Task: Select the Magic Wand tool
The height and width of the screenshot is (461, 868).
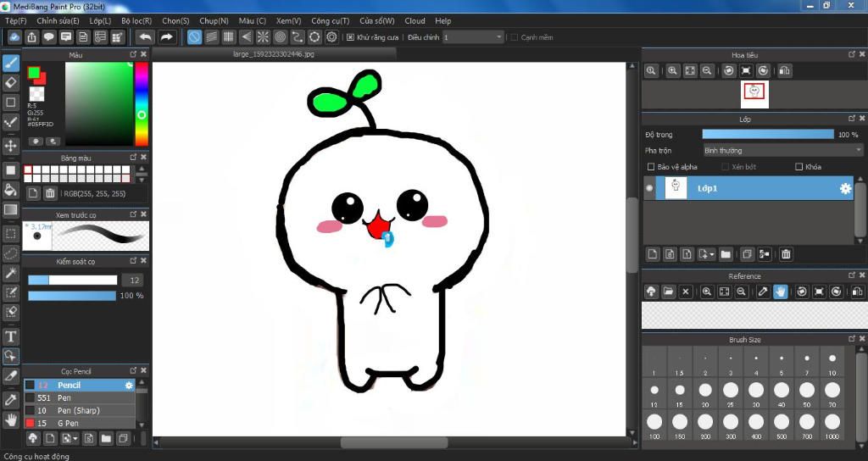Action: tap(10, 273)
